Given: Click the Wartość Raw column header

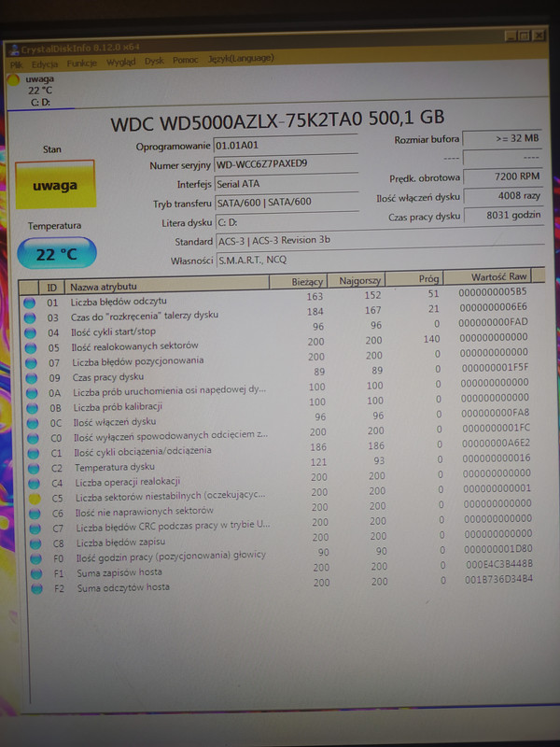Looking at the screenshot, I should point(487,276).
